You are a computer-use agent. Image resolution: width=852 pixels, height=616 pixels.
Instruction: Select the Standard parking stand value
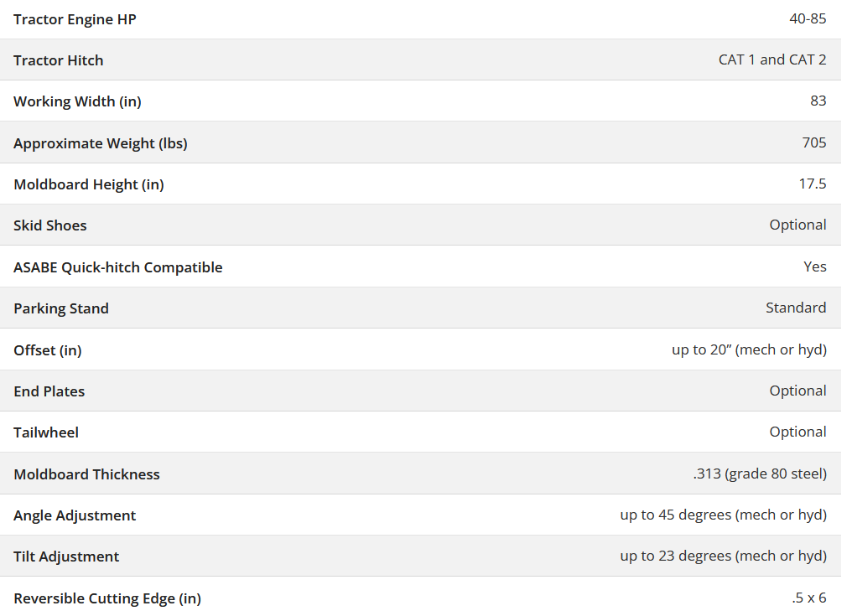coord(796,308)
